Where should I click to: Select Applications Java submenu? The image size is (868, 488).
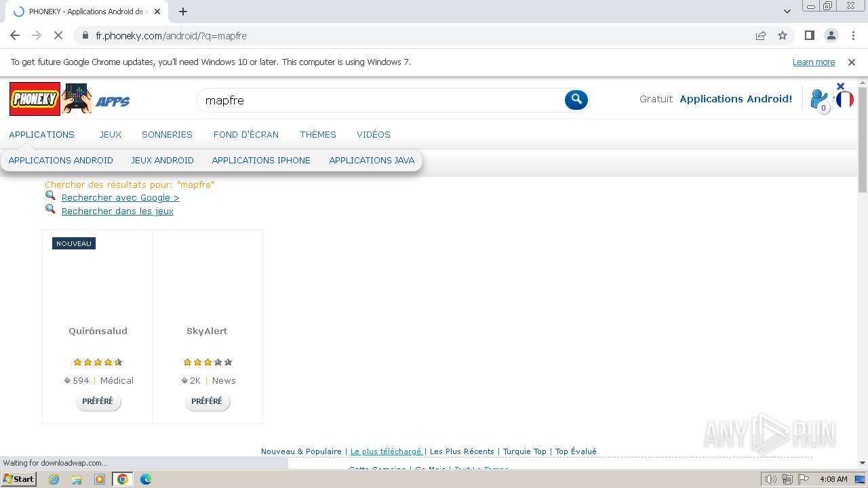372,161
